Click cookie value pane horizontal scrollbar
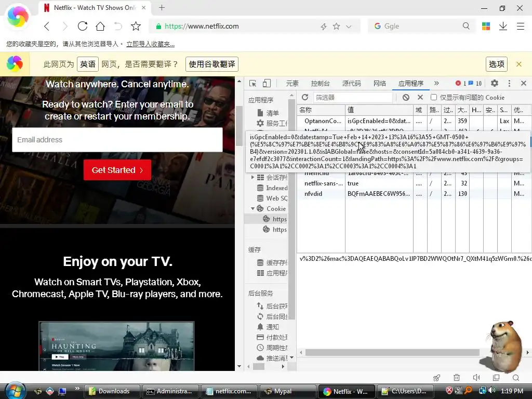This screenshot has height=399, width=532. (393, 353)
